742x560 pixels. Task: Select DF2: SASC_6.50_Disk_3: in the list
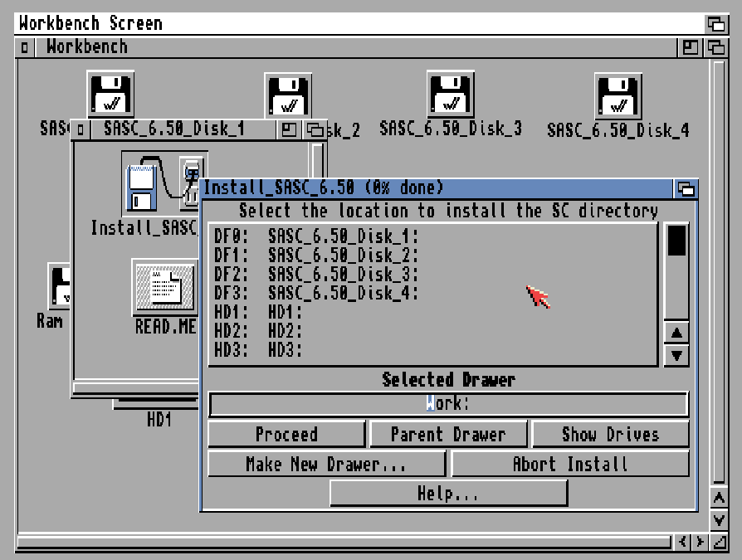pos(433,275)
